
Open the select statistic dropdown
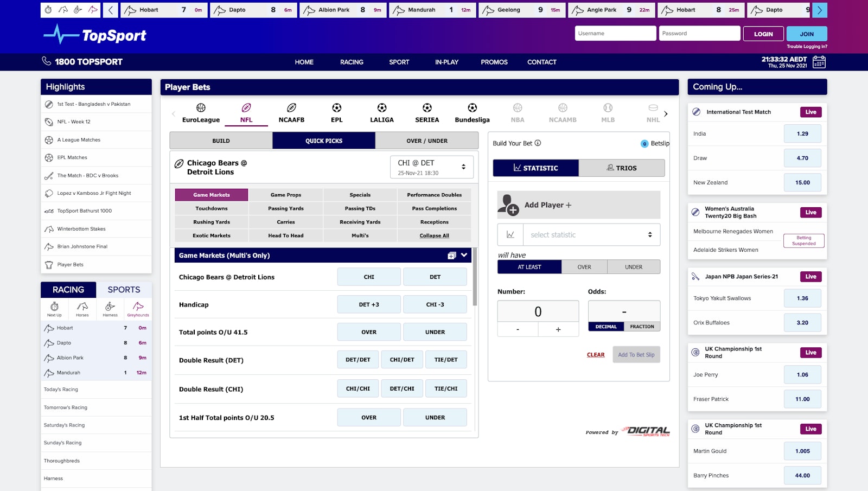pos(592,234)
